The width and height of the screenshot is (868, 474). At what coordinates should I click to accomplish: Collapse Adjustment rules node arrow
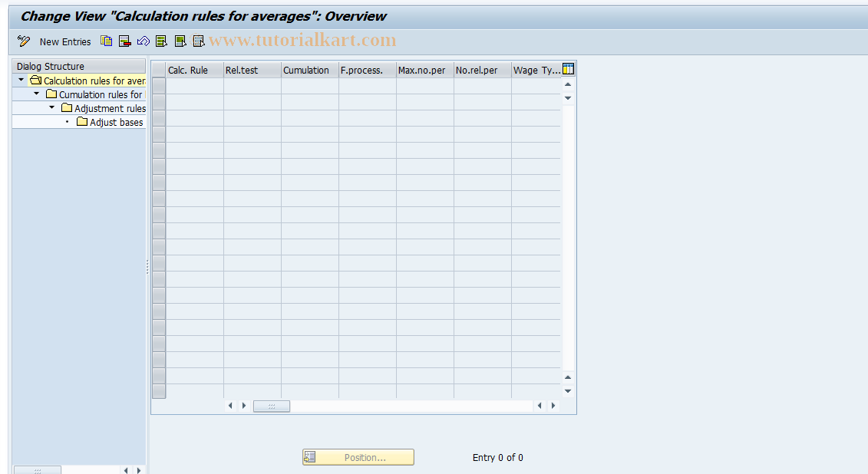click(52, 108)
